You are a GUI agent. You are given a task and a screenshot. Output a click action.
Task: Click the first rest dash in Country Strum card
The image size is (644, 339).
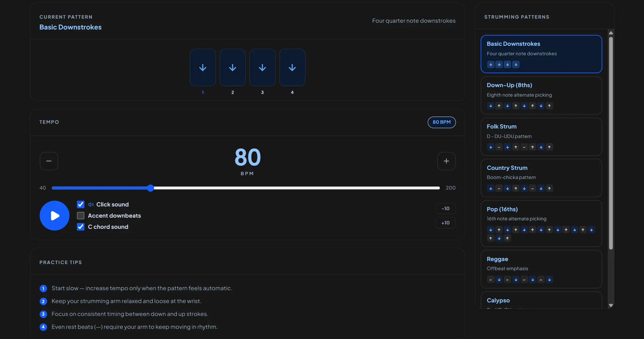point(499,188)
